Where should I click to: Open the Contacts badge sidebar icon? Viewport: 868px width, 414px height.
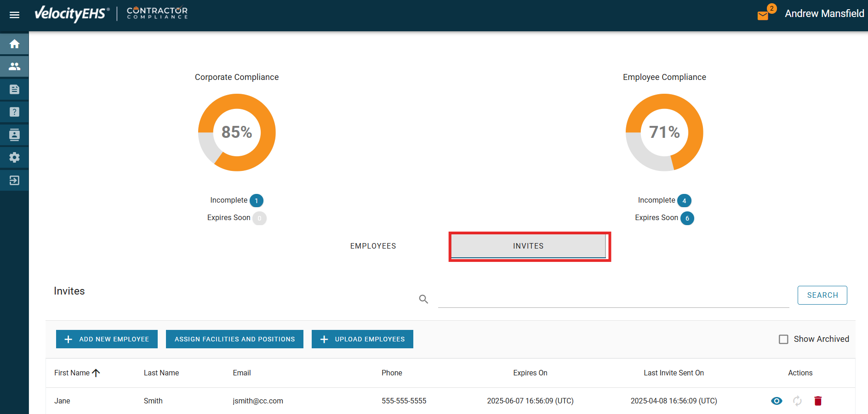coord(14,135)
